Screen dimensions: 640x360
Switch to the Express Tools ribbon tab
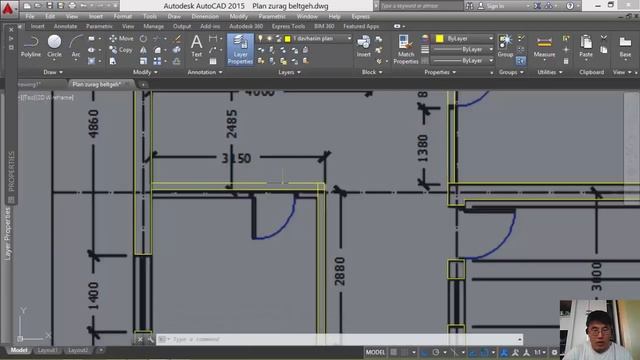click(x=288, y=26)
